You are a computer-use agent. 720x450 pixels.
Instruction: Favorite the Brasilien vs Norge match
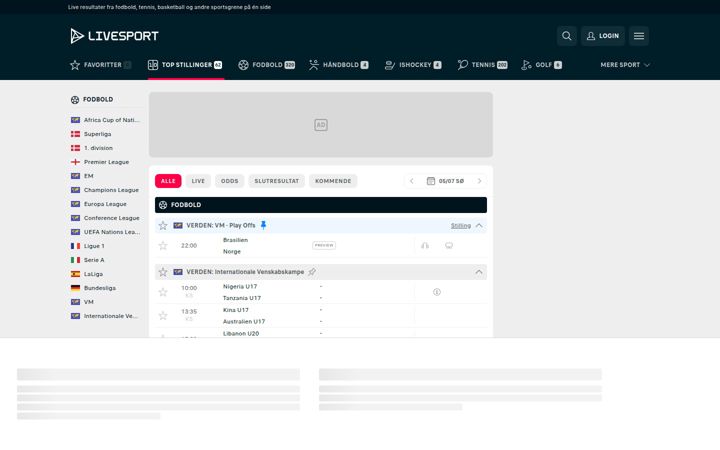163,246
